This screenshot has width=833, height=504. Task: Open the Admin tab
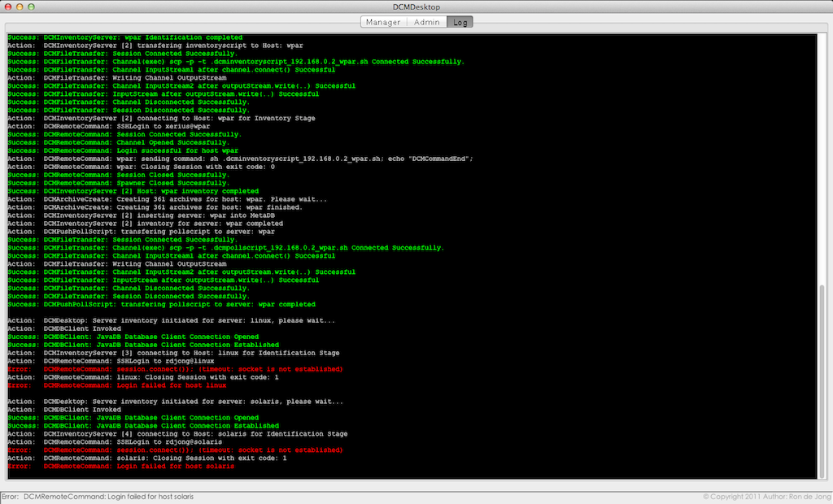[x=427, y=22]
